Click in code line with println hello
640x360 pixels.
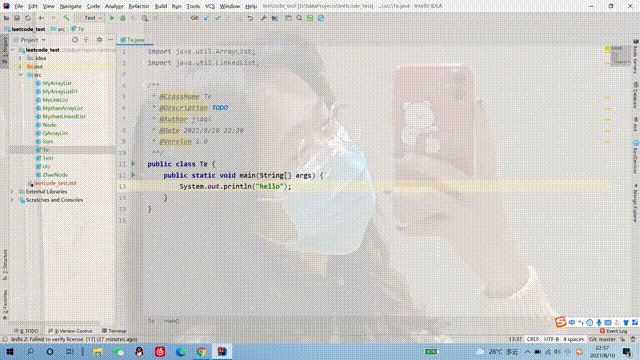tap(236, 187)
